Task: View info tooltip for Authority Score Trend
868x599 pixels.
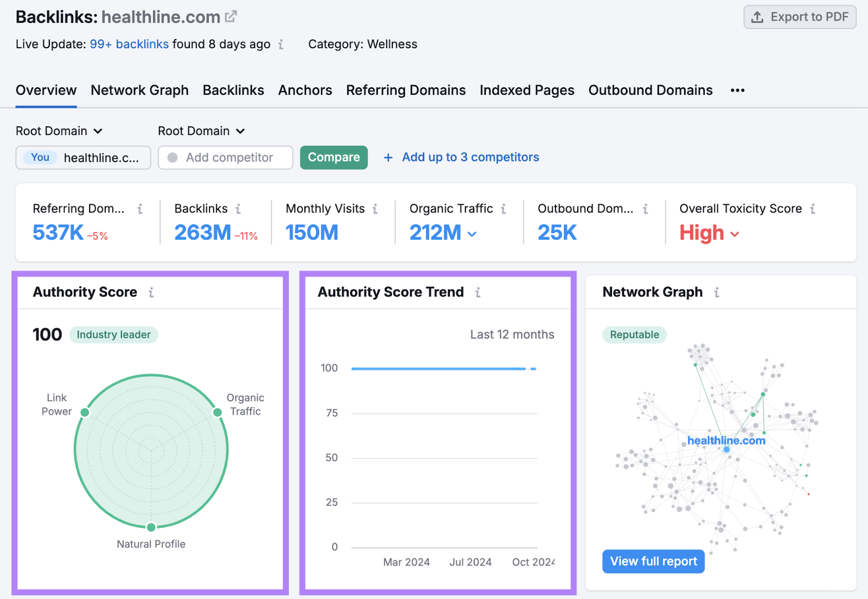Action: 478,292
